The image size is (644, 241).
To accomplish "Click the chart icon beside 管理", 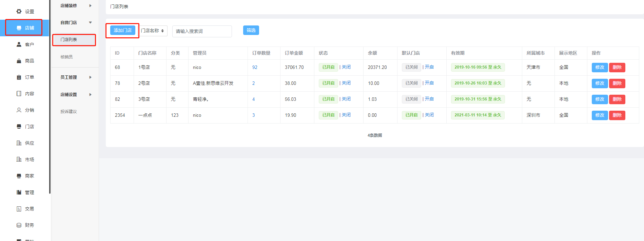I will [19, 192].
